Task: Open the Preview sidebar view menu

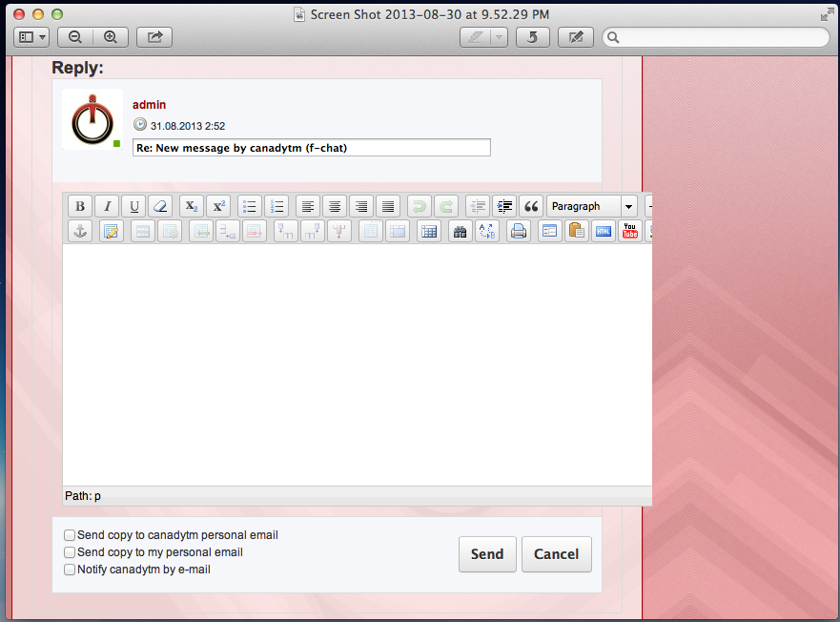Action: [x=31, y=37]
